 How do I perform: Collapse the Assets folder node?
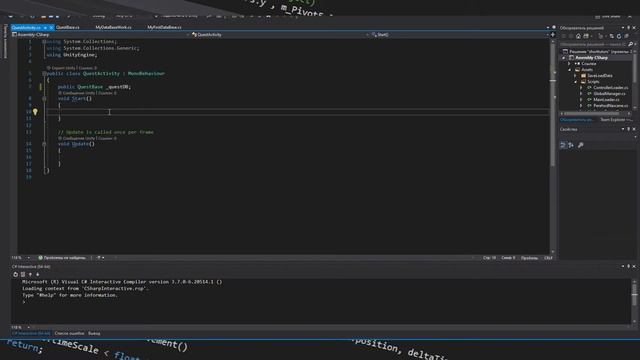click(569, 70)
